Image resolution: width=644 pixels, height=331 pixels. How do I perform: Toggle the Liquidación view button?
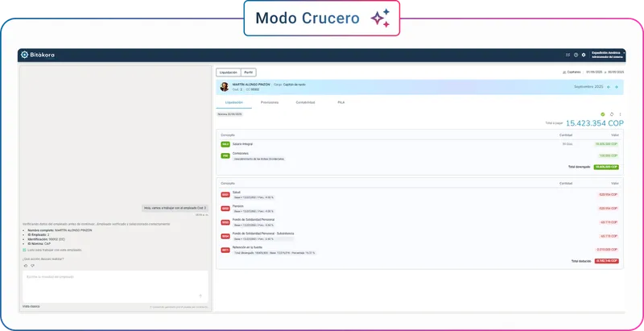[x=229, y=72]
